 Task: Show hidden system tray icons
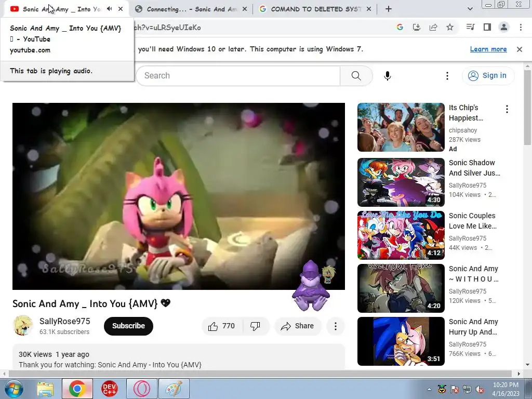pos(429,389)
